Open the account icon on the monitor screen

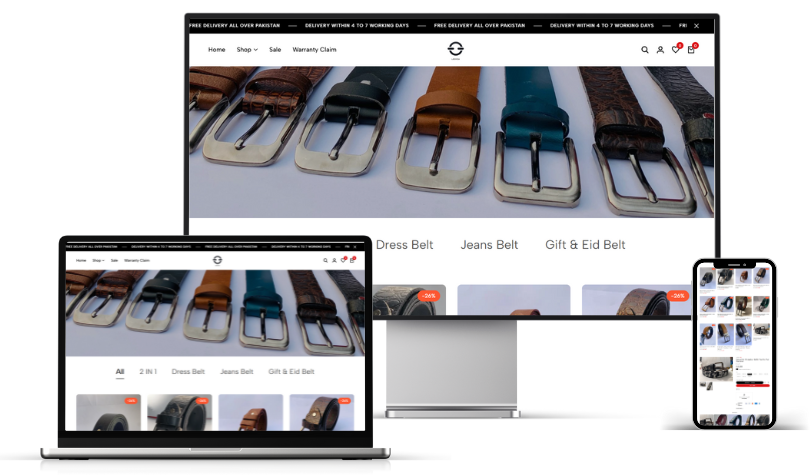click(x=660, y=49)
